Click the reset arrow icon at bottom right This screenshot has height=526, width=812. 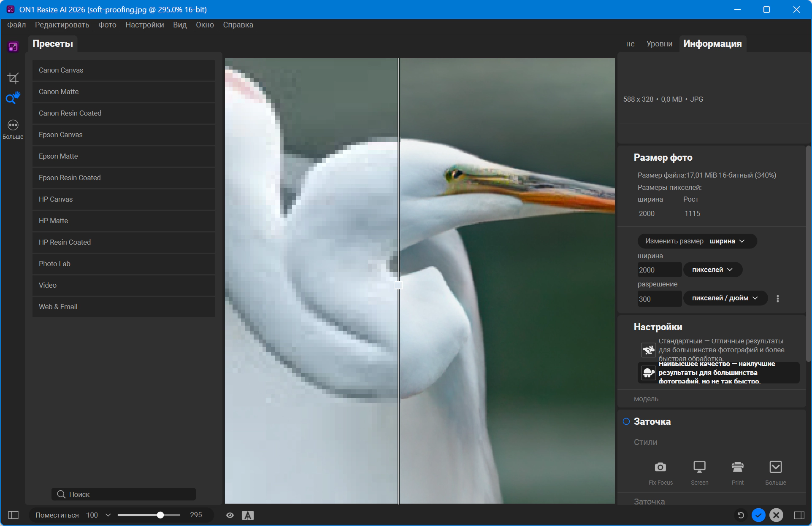(740, 515)
